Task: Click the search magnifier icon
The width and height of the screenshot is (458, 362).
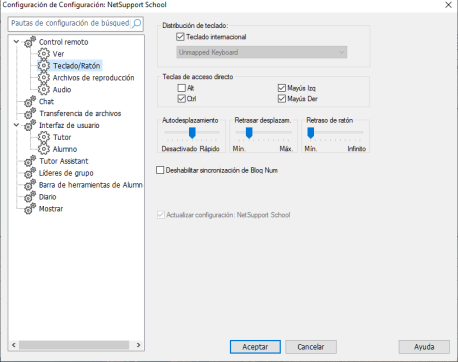Action: click(137, 23)
